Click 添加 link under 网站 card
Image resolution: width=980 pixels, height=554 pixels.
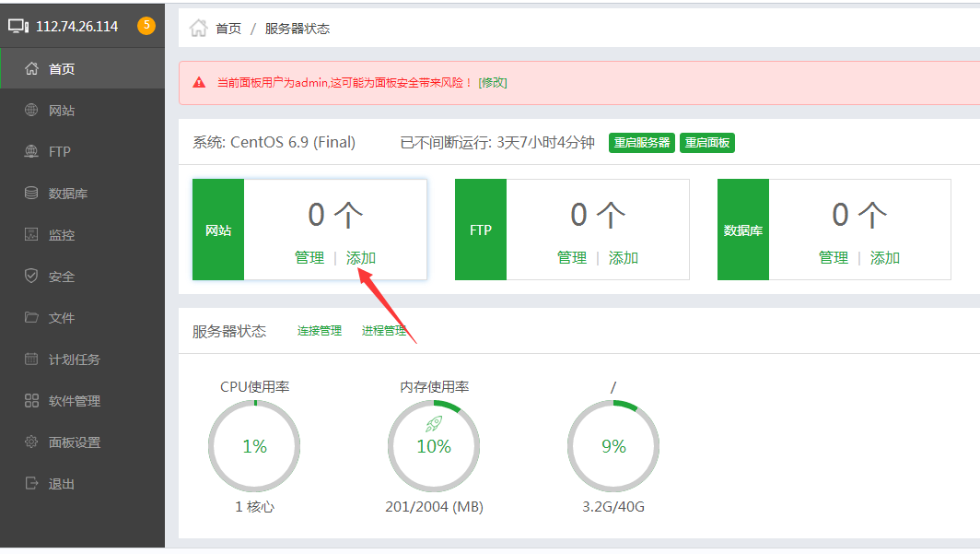pos(361,258)
